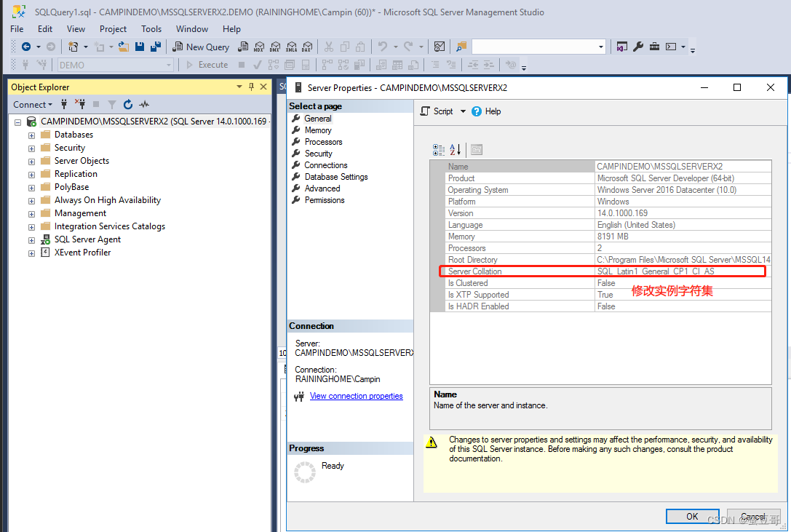Viewport: 791px width, 532px height.
Task: Click the Save disk icon
Action: (x=140, y=47)
